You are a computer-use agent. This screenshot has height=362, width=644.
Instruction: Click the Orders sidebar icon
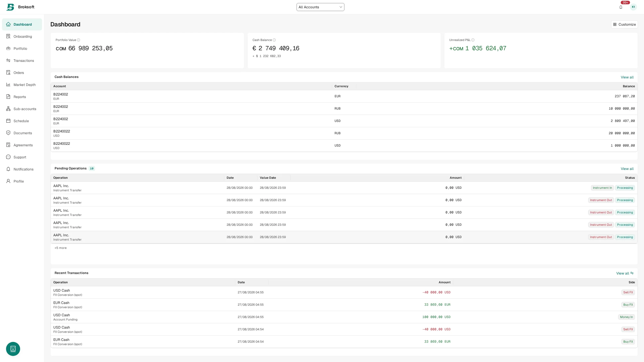(8, 73)
